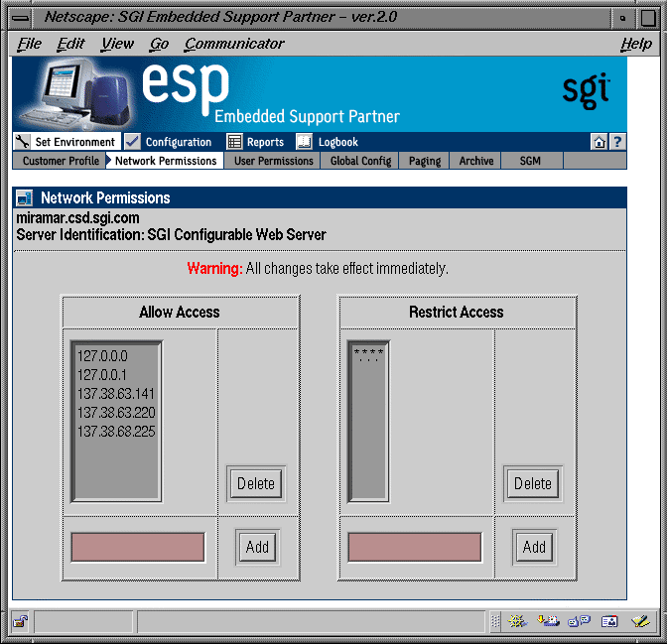Select 127.0.0.0 in the Allow Access list
This screenshot has width=667, height=644.
(102, 356)
